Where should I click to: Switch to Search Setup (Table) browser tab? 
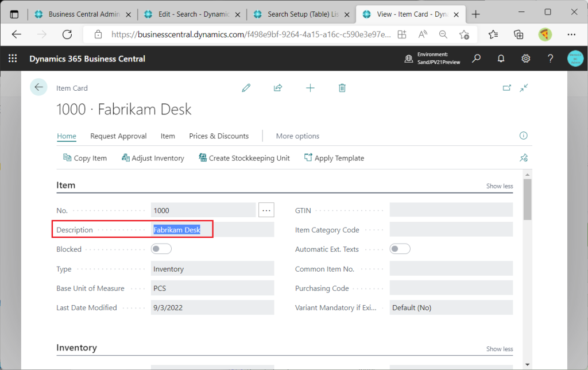[302, 14]
